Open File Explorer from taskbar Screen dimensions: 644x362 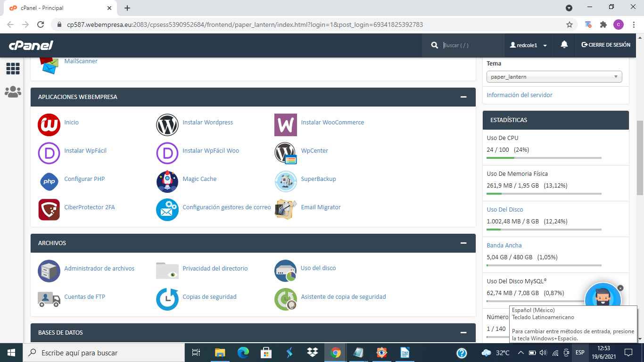(x=220, y=353)
